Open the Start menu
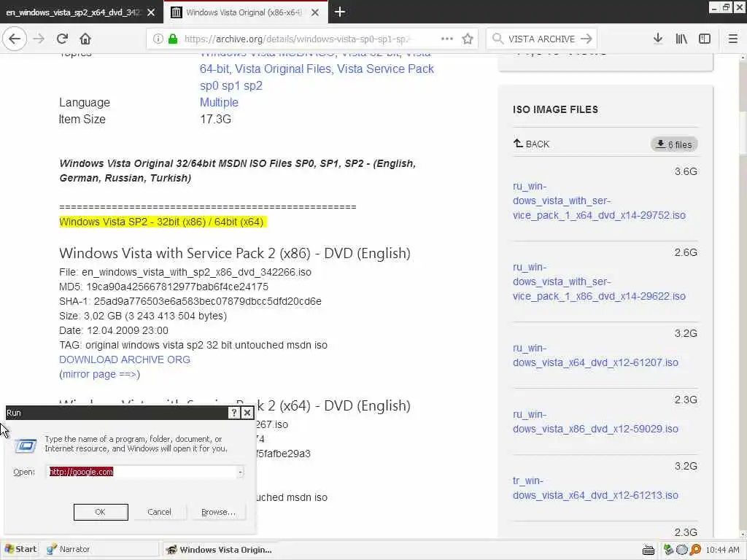Image resolution: width=747 pixels, height=560 pixels. click(20, 549)
